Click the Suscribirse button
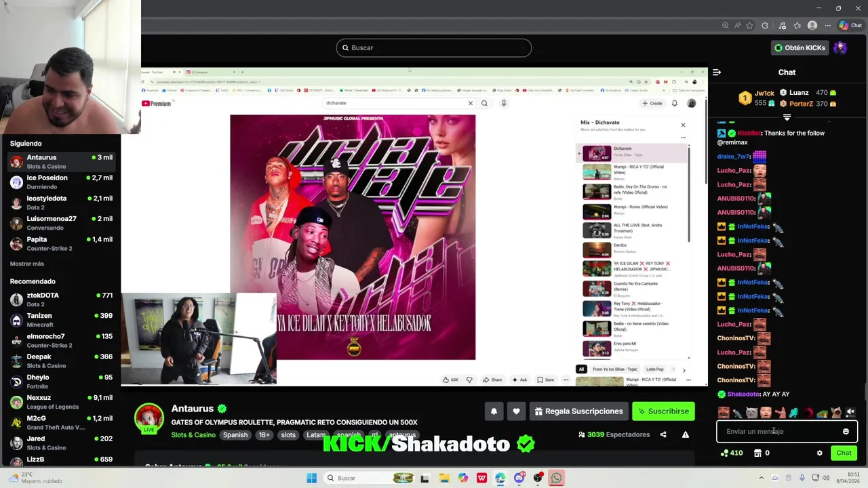Screen dimensions: 868x488 pyautogui.click(x=663, y=411)
